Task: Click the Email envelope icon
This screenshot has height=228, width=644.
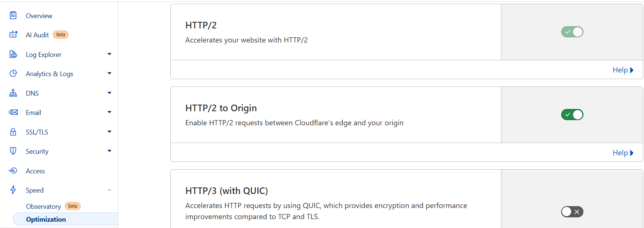Action: 13,112
